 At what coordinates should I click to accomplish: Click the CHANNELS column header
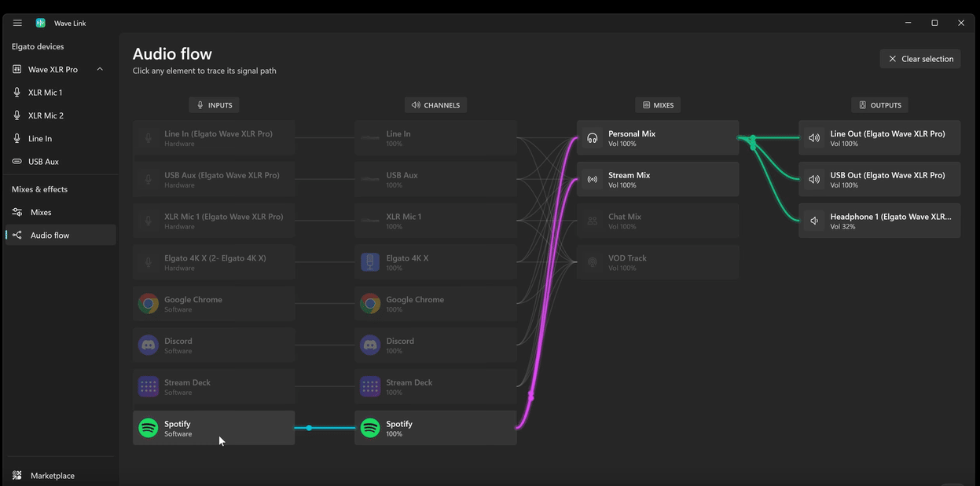(x=435, y=104)
